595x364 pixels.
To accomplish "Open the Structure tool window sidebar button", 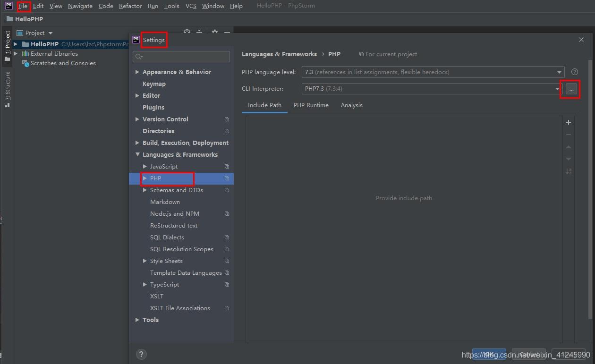I will pos(7,89).
